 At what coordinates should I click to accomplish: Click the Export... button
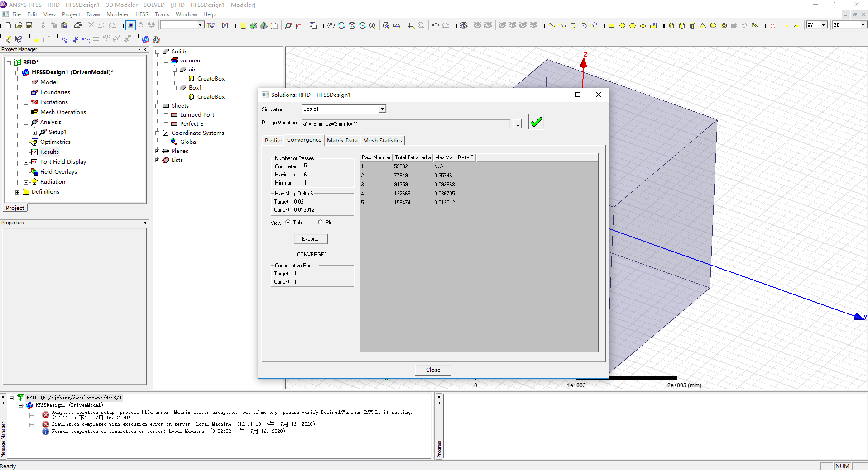click(311, 239)
